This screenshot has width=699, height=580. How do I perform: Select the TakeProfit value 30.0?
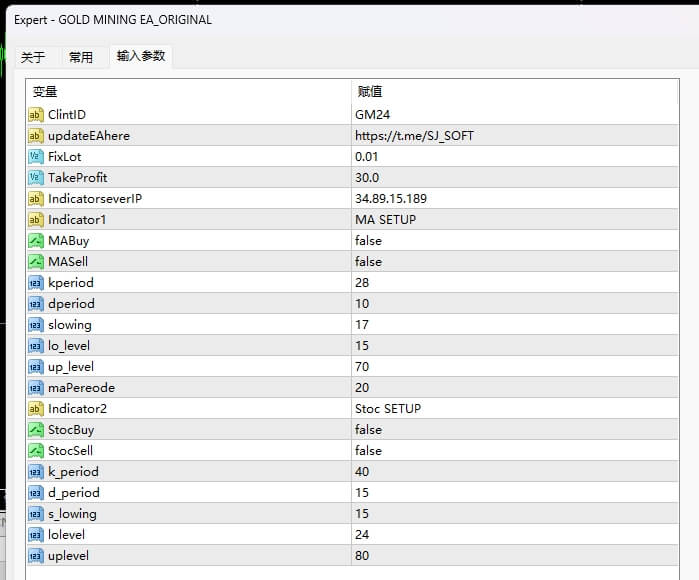[367, 177]
